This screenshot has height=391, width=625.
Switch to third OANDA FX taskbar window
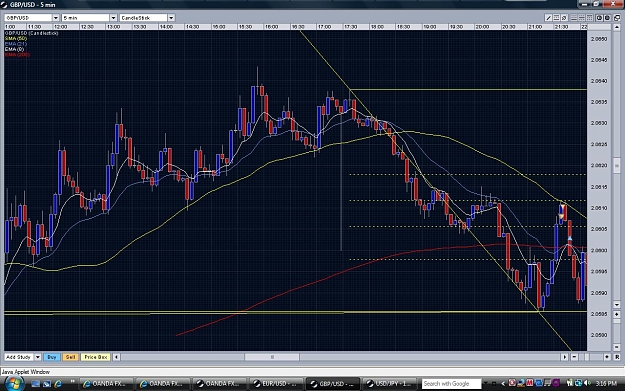pyautogui.click(x=218, y=384)
